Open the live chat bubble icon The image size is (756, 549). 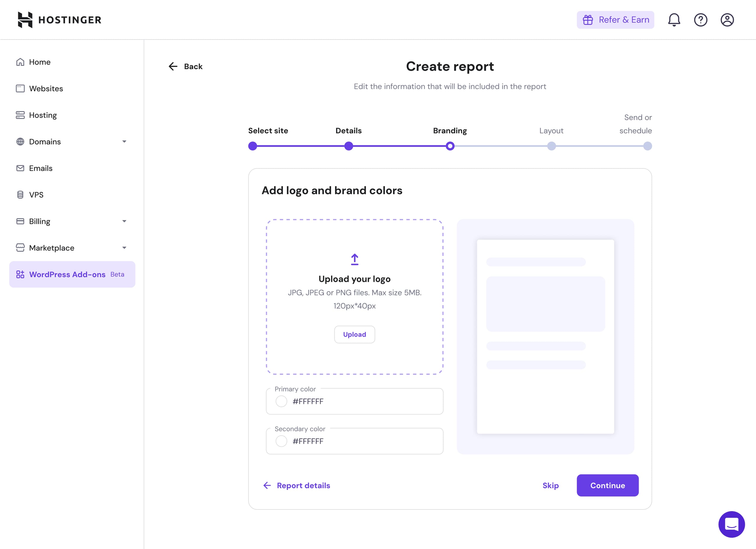(x=731, y=524)
